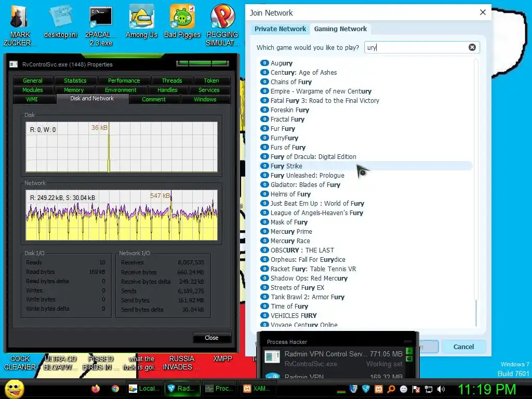This screenshot has width=532, height=399.
Task: Click the Radmin VPN shield tray icon
Action: click(366, 389)
